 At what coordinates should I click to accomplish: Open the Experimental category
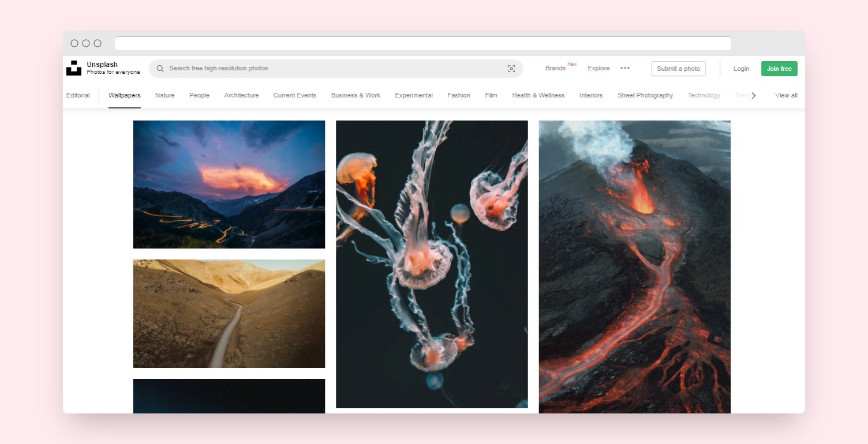[414, 95]
